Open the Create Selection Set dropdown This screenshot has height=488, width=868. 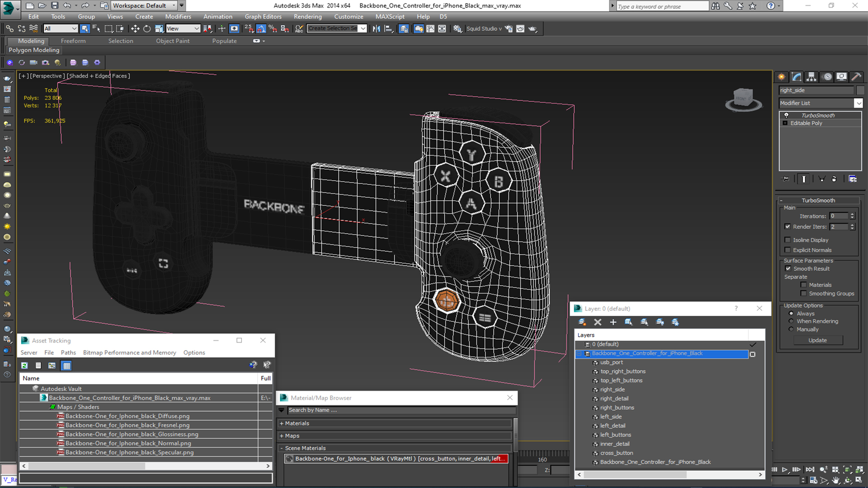(363, 28)
